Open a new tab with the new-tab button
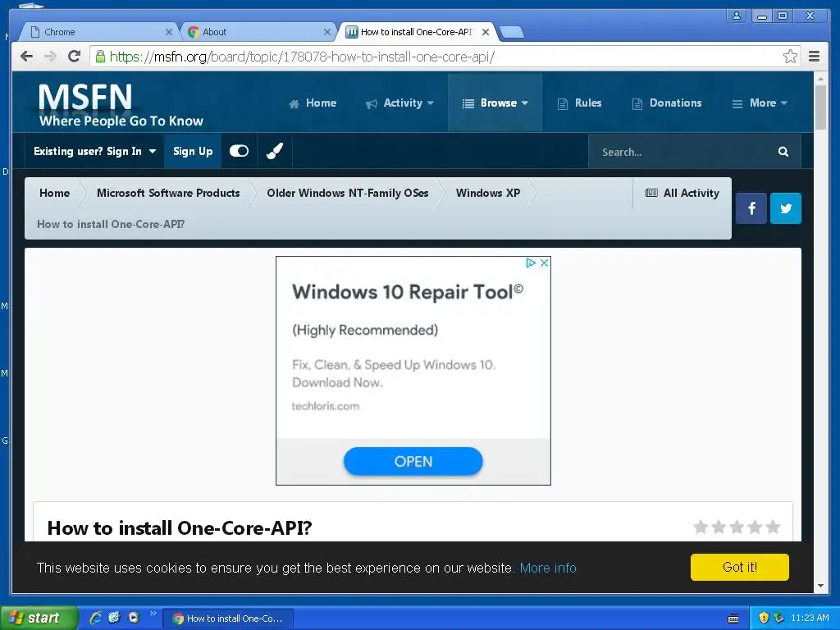The height and width of the screenshot is (630, 840). pos(512,33)
